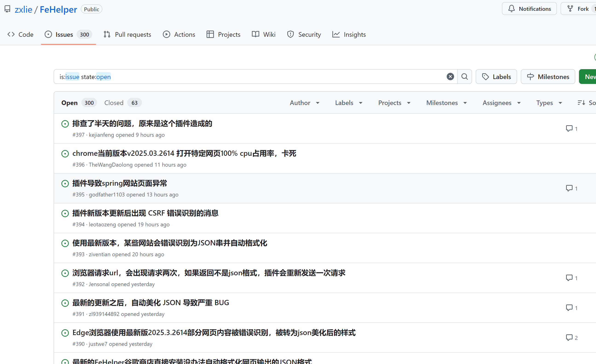Open issue about chrome v2025.03.2614 100% cpu

[x=184, y=153]
